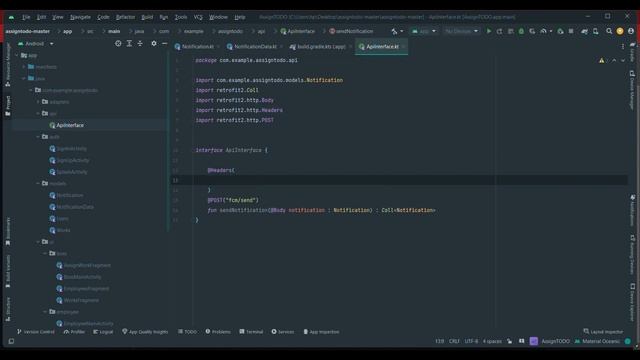This screenshot has width=640, height=360.
Task: Open the No Devices selector dropdown
Action: pyautogui.click(x=461, y=31)
